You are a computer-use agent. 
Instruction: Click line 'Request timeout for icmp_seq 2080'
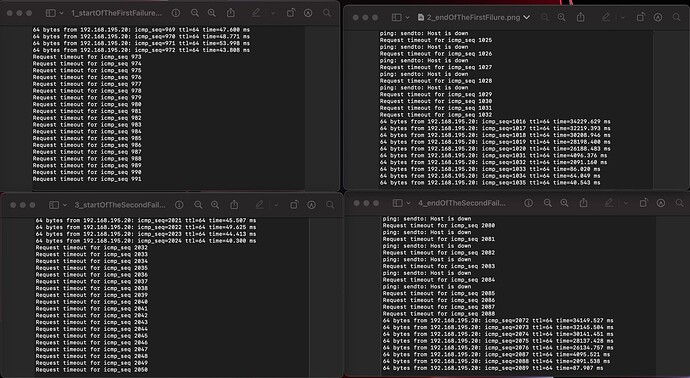439,225
